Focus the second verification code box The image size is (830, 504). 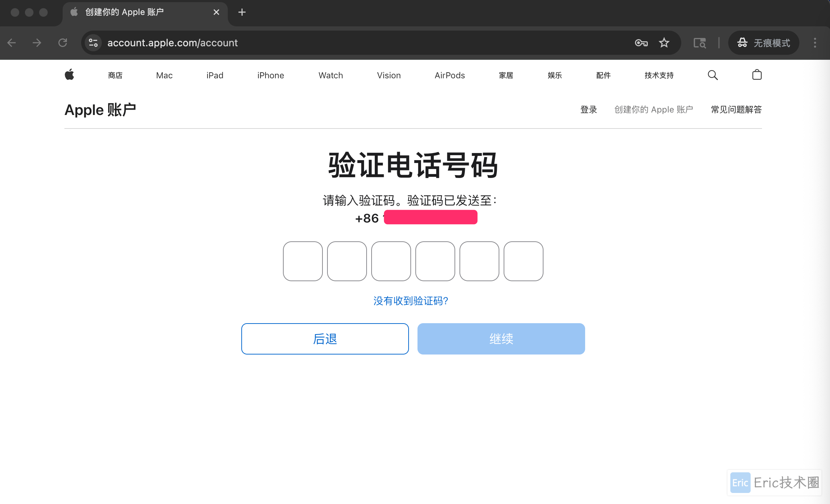point(347,261)
